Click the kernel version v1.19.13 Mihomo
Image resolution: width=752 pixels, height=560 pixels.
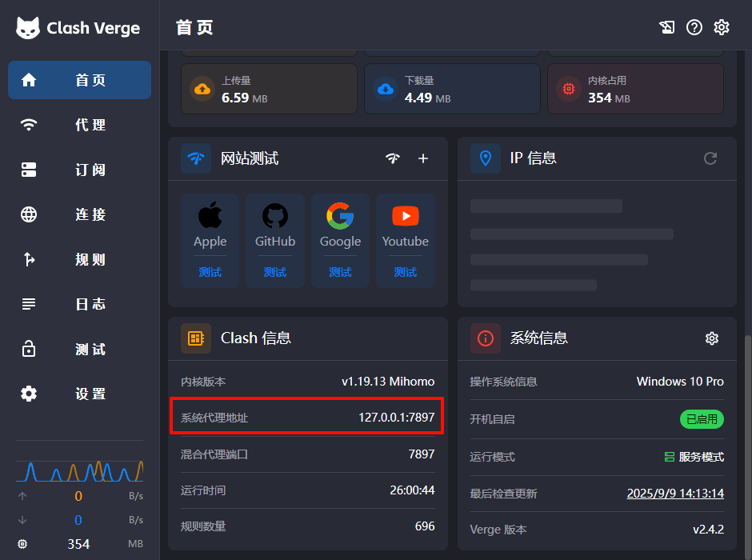pyautogui.click(x=388, y=381)
